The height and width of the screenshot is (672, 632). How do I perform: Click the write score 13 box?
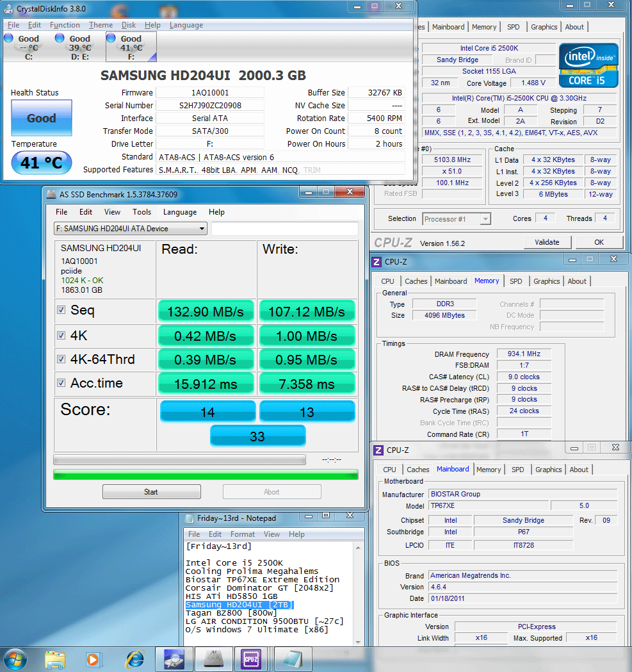[x=307, y=412]
